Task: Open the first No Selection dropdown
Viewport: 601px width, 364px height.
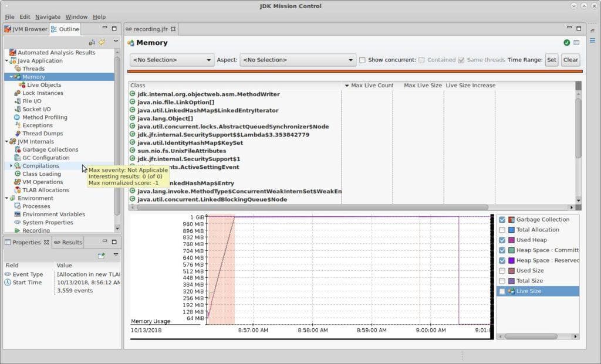Action: (172, 60)
